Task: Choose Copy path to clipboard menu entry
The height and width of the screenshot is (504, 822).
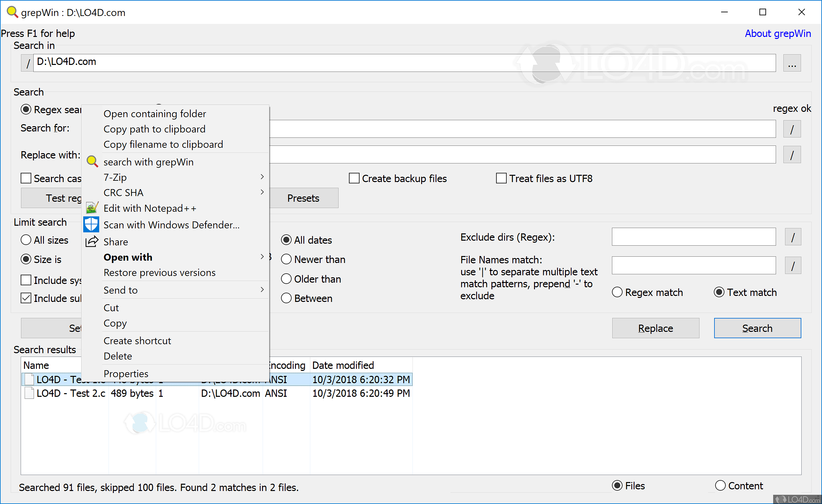Action: (154, 129)
